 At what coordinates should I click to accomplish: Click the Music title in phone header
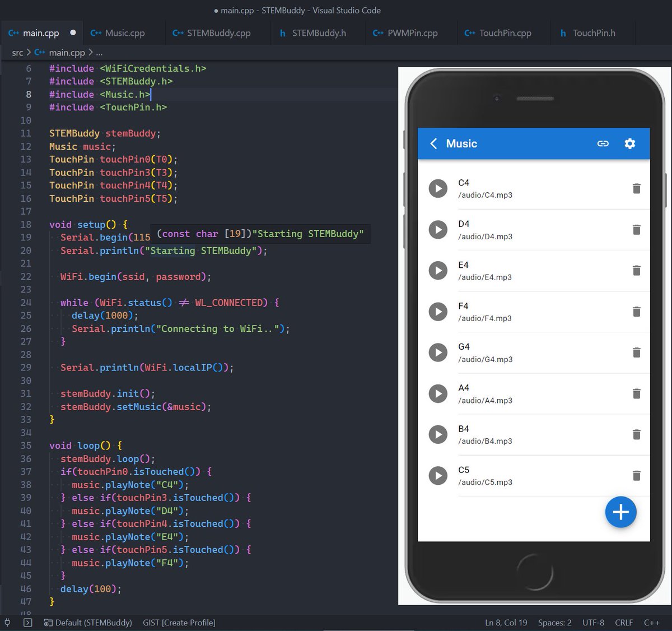(461, 144)
